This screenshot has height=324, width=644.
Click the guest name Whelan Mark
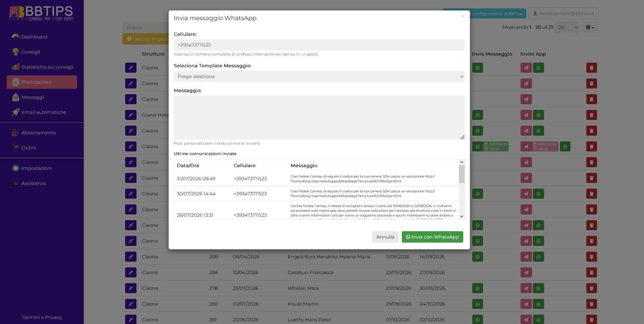[x=303, y=288]
